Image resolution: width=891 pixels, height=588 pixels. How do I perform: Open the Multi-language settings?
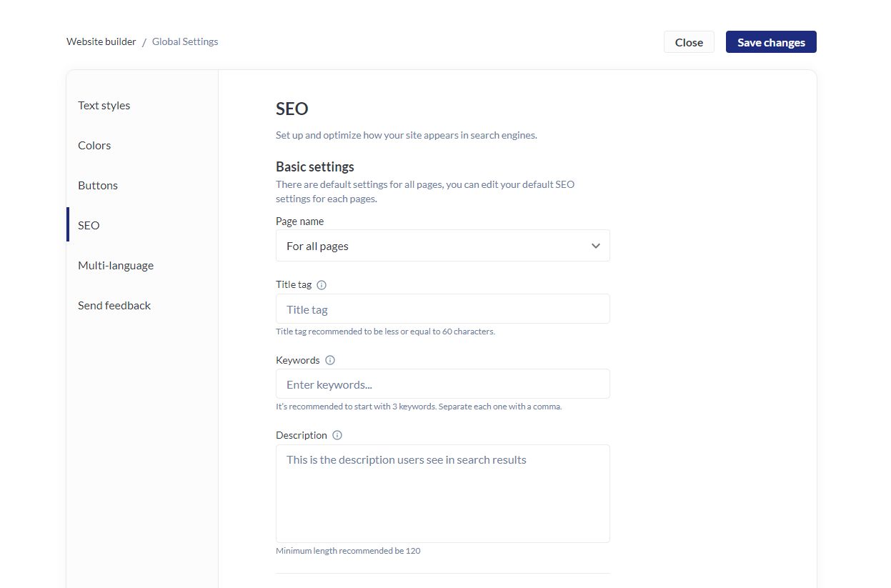[x=116, y=266]
